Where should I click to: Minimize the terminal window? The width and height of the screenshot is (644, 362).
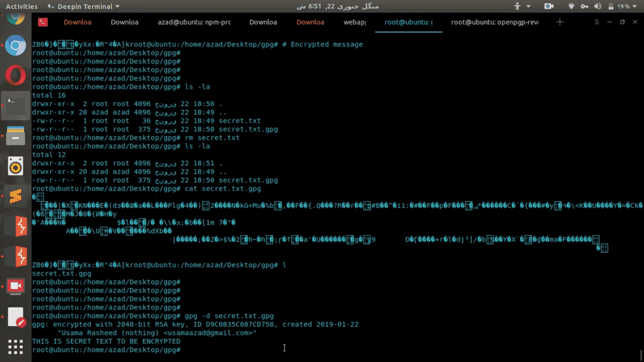(x=609, y=22)
